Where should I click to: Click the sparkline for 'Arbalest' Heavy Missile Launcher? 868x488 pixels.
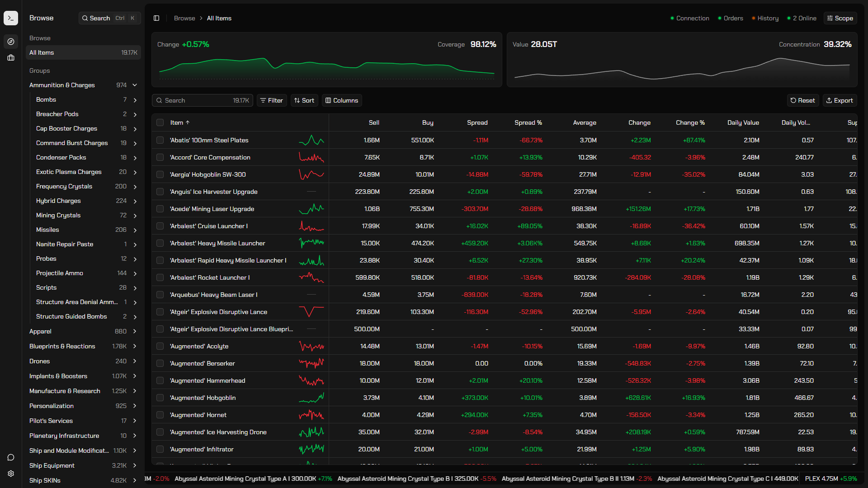(x=311, y=243)
